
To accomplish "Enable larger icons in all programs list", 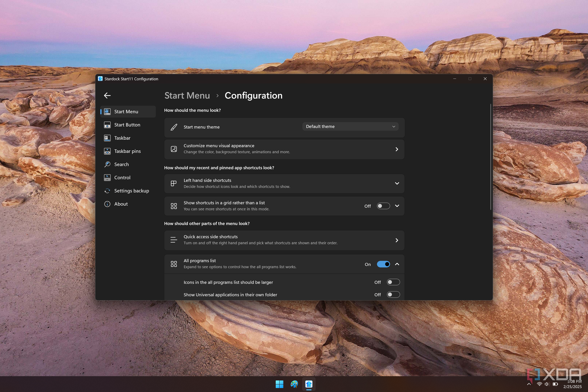I will pyautogui.click(x=393, y=282).
